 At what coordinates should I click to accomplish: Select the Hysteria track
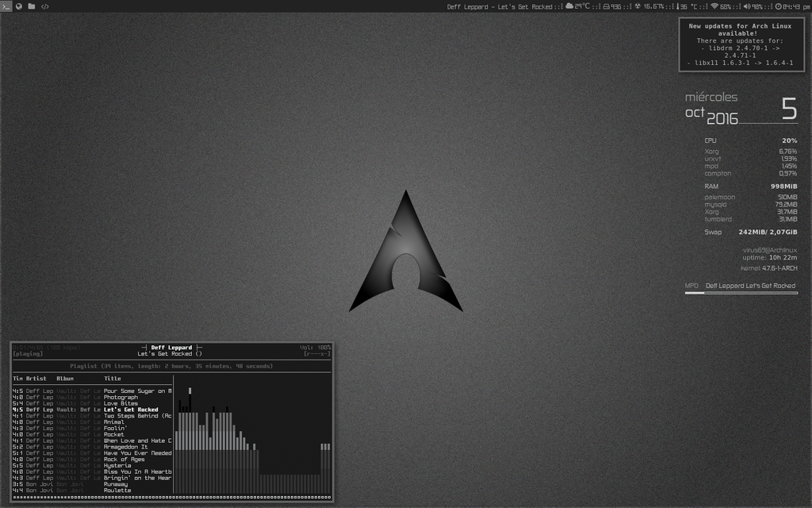[x=92, y=465]
